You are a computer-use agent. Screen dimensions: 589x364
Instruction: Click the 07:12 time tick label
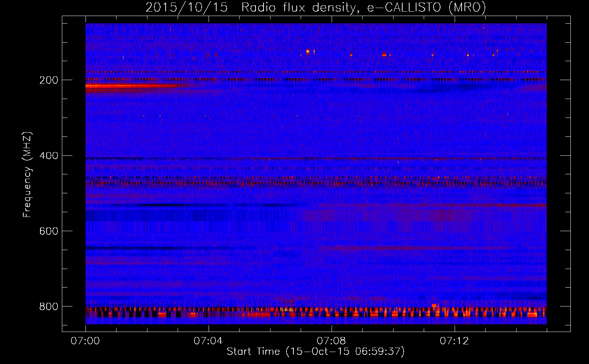pyautogui.click(x=454, y=341)
